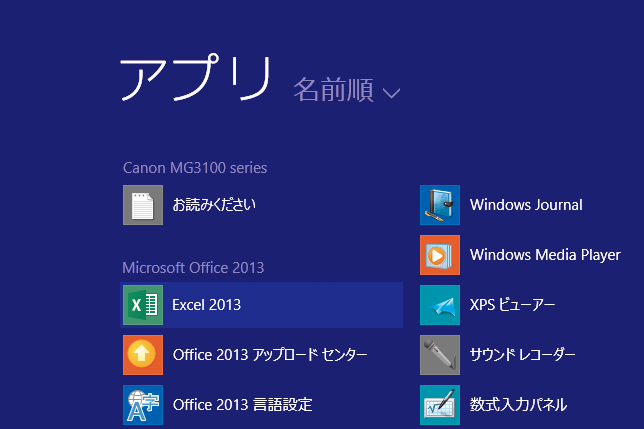Click the 数式入力パネル label
Image resolution: width=644 pixels, height=429 pixels.
pyautogui.click(x=518, y=405)
